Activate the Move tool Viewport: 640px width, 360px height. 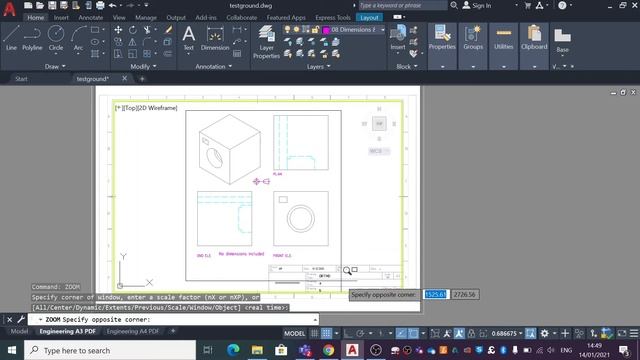(x=118, y=30)
